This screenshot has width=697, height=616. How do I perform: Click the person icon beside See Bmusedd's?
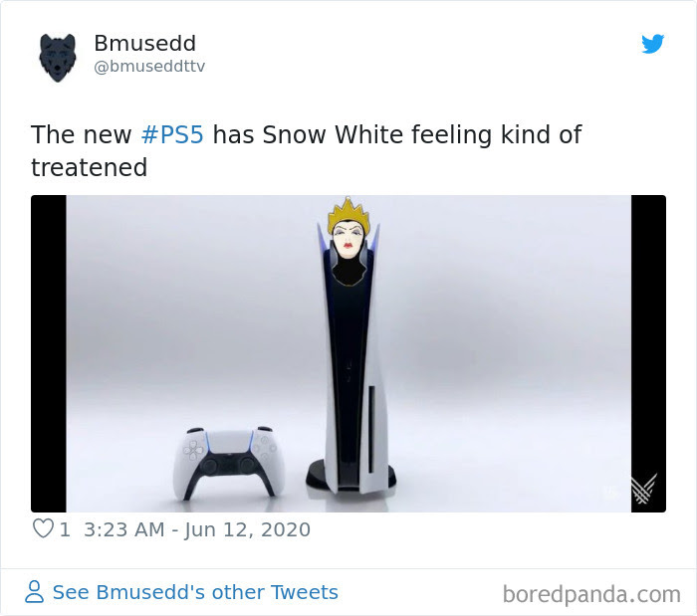click(x=34, y=591)
